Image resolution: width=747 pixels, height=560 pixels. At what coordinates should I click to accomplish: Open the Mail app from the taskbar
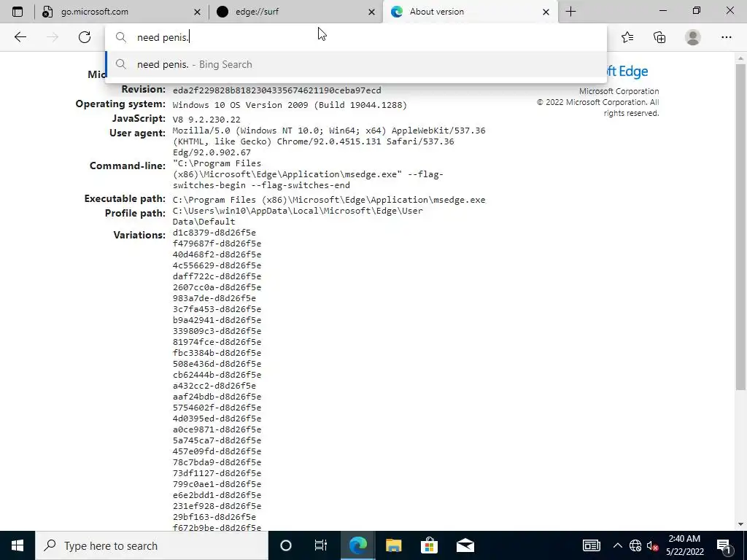coord(465,545)
